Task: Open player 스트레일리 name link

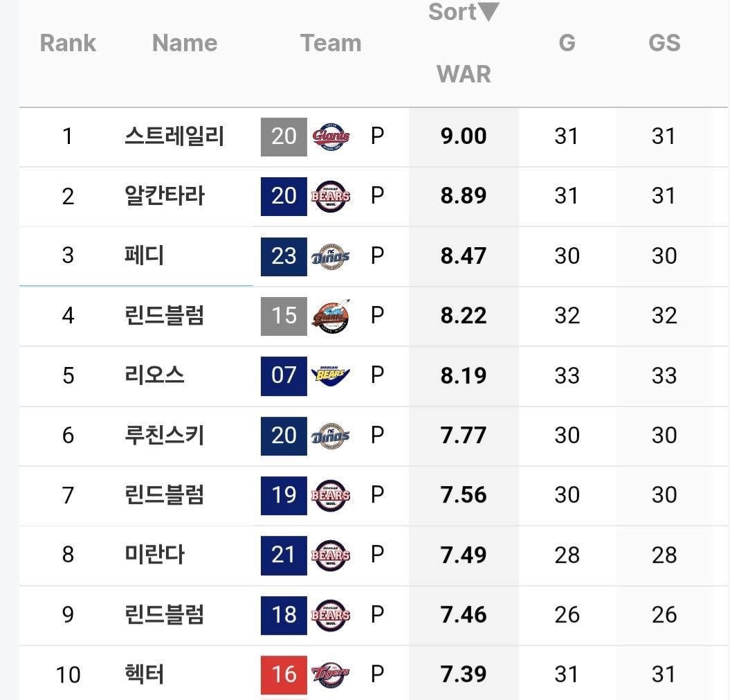Action: (x=174, y=136)
